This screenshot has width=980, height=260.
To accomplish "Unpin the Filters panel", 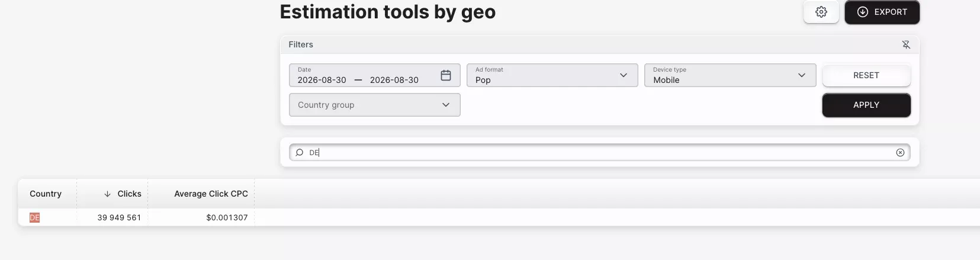I will pos(905,44).
